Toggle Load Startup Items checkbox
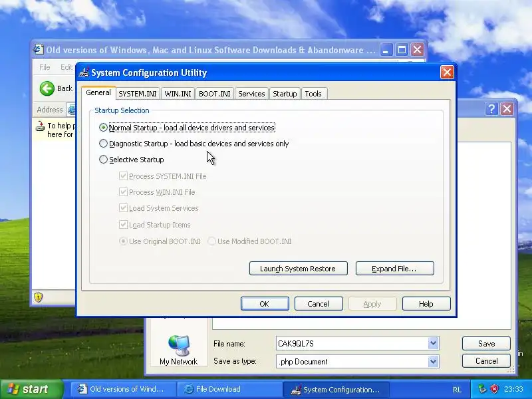The width and height of the screenshot is (532, 399). click(123, 225)
